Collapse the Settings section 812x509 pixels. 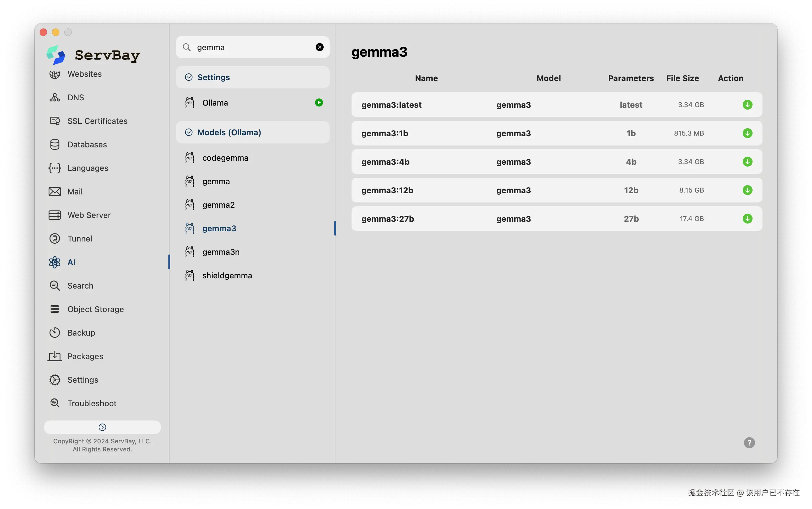click(189, 77)
